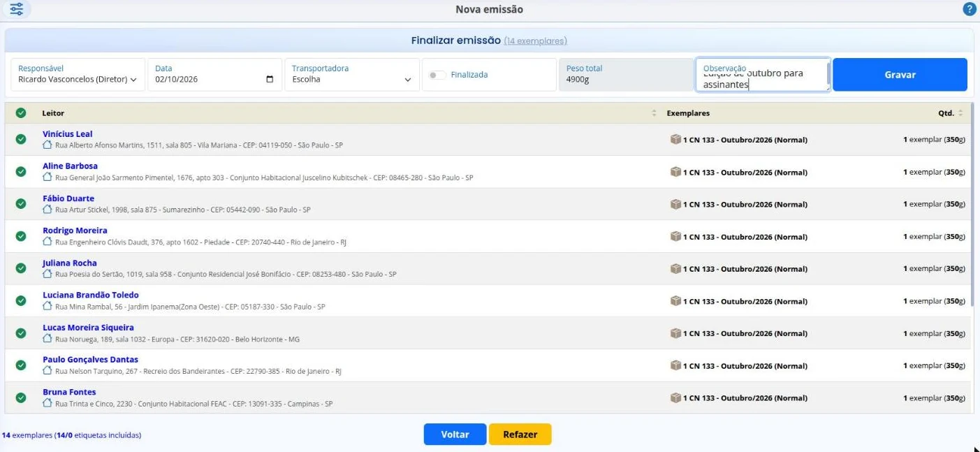Open the 14 exemplares link
This screenshot has height=452, width=980.
(x=536, y=41)
